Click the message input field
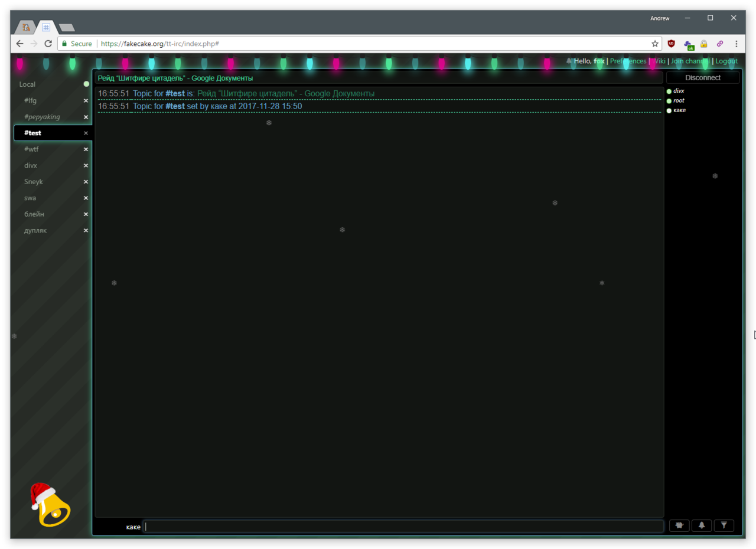Image resolution: width=756 pixels, height=549 pixels. [403, 527]
